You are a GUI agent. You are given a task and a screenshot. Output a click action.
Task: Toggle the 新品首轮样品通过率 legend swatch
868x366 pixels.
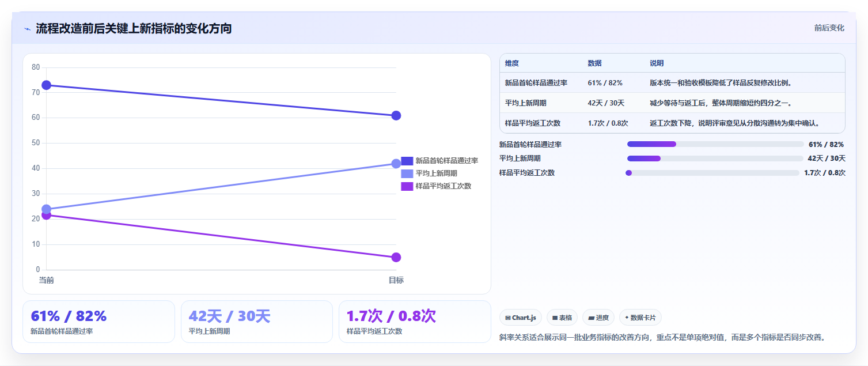coord(407,161)
